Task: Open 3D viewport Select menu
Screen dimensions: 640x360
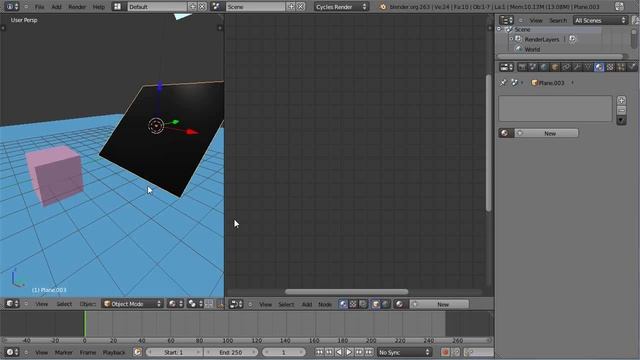Action: click(x=64, y=304)
